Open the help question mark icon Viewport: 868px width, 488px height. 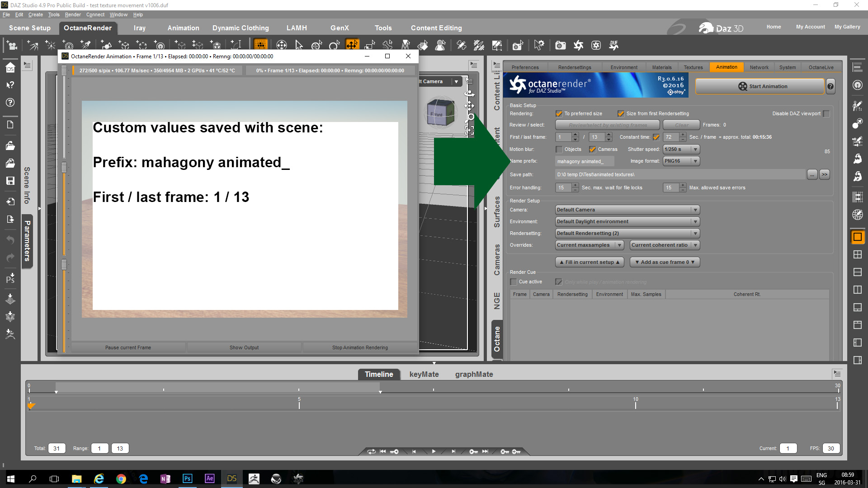(x=830, y=86)
